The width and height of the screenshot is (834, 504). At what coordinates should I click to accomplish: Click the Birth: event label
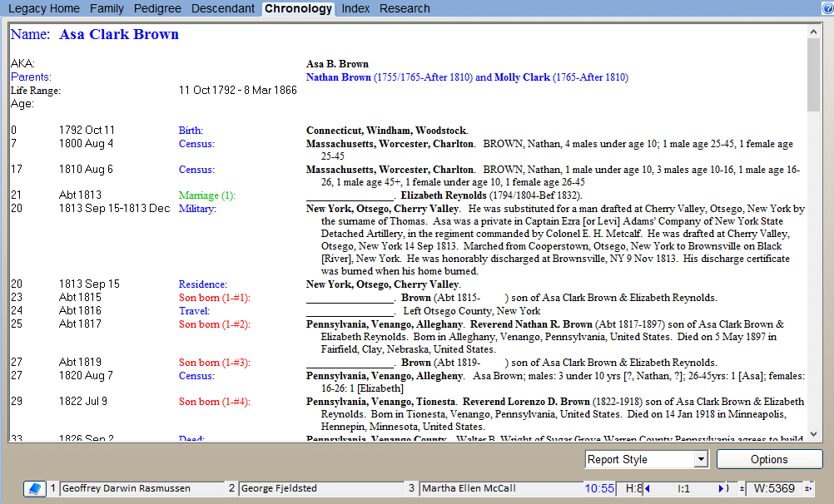191,131
